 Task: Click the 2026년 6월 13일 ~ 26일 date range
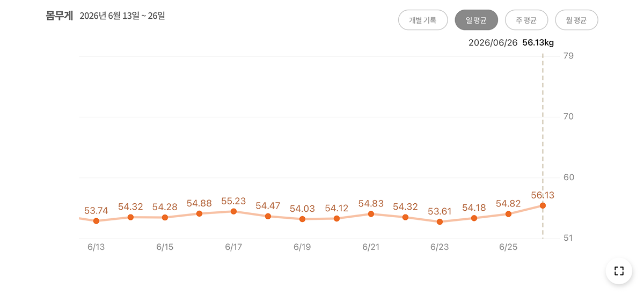(x=122, y=16)
